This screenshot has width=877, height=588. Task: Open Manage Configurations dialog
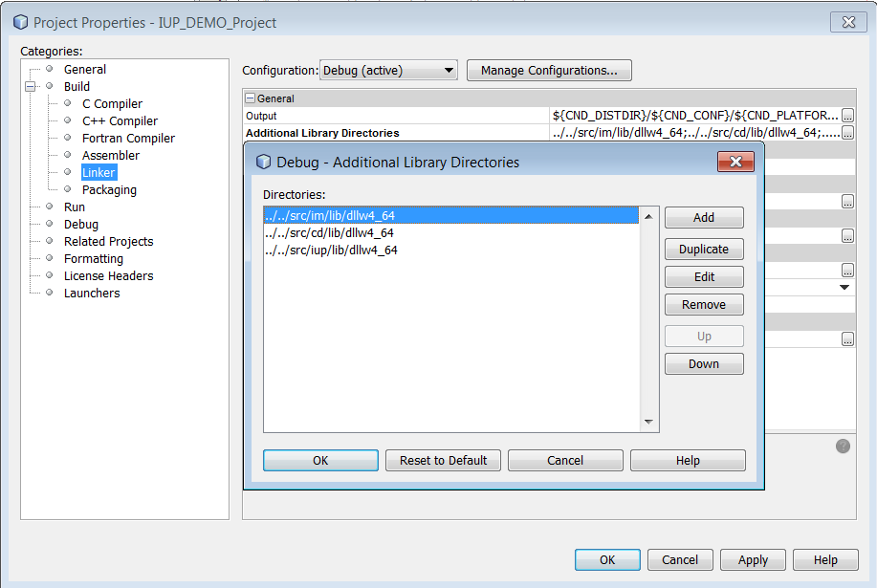[x=549, y=71]
